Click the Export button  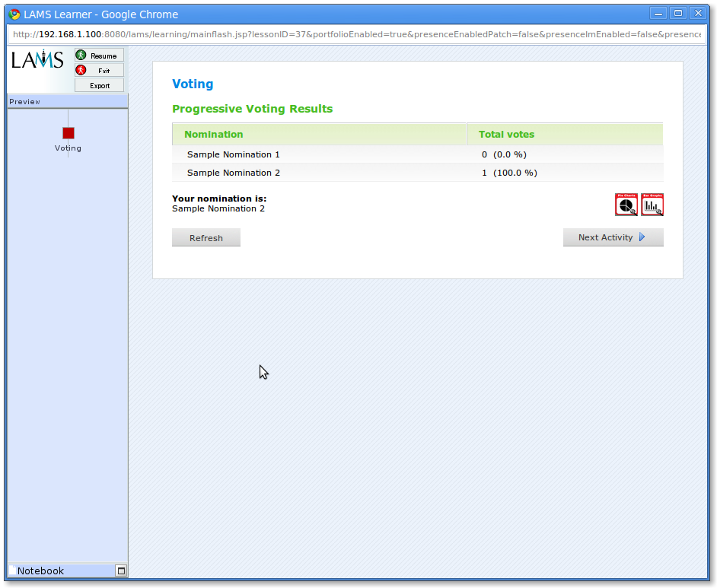click(x=99, y=85)
